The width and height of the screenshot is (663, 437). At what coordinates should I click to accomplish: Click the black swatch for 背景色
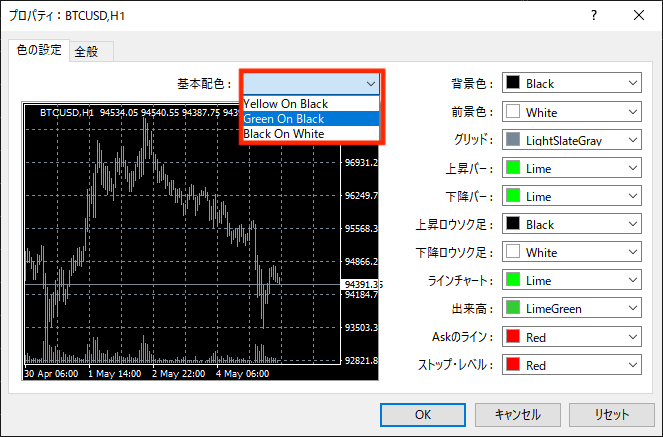[513, 82]
